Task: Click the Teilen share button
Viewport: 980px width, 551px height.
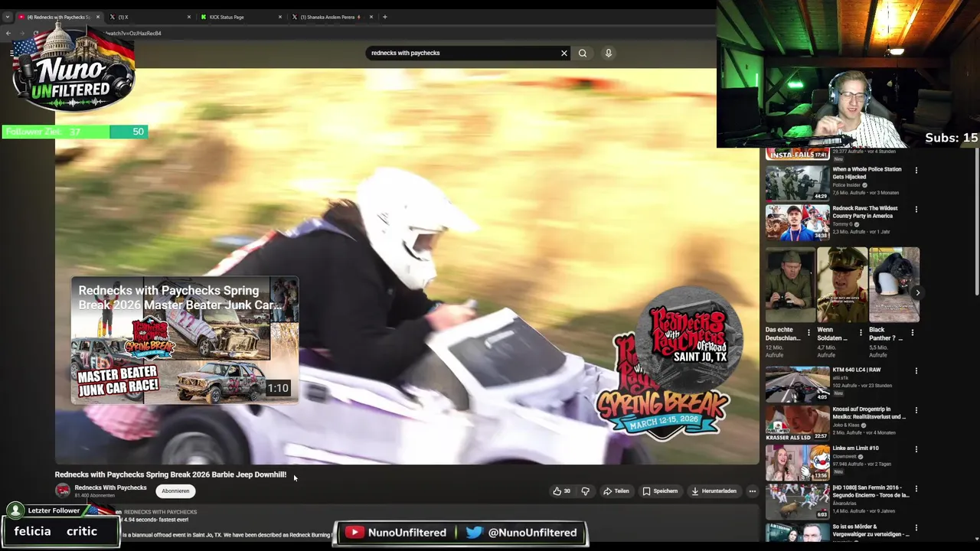Action: 616,491
